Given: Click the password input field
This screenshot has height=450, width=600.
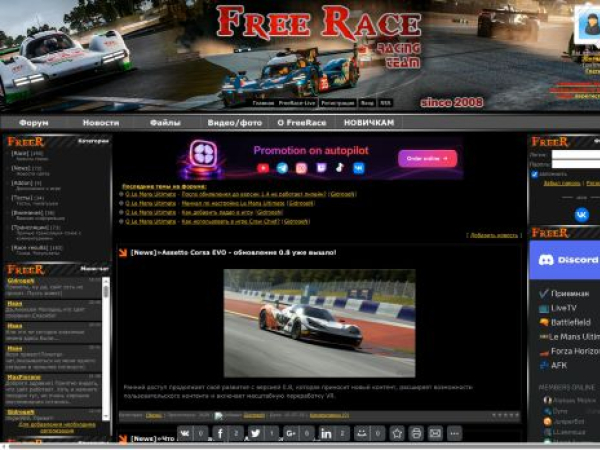Looking at the screenshot, I should 576,164.
